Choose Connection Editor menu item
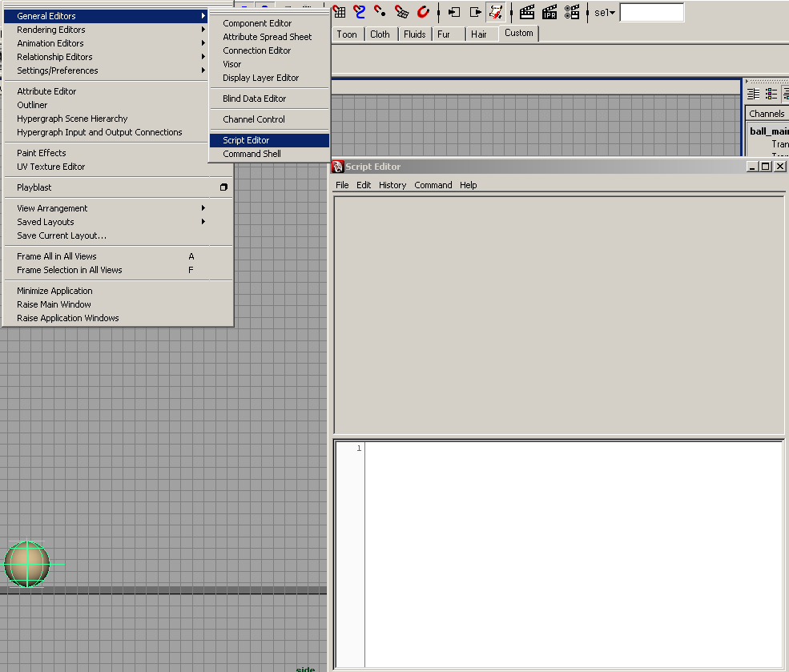The image size is (789, 672). coord(269,50)
